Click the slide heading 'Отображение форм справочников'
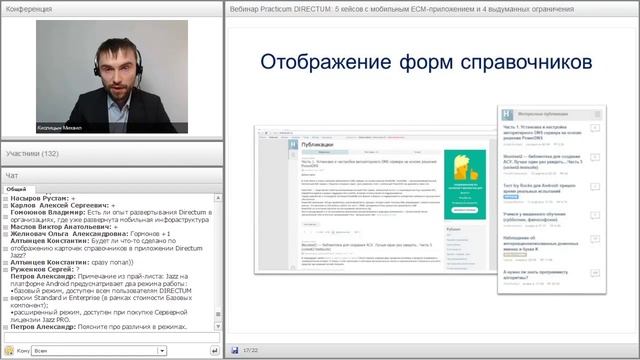Screen dimensions: 640x360 click(426, 62)
